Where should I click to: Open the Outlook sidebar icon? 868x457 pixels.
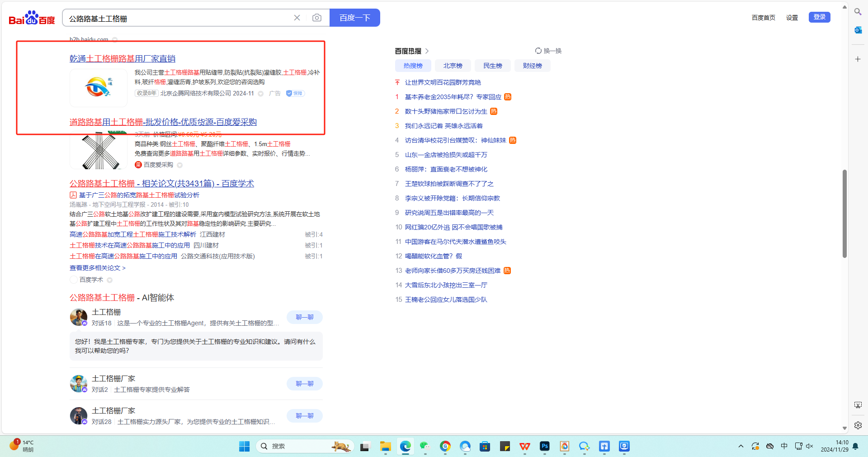point(858,30)
